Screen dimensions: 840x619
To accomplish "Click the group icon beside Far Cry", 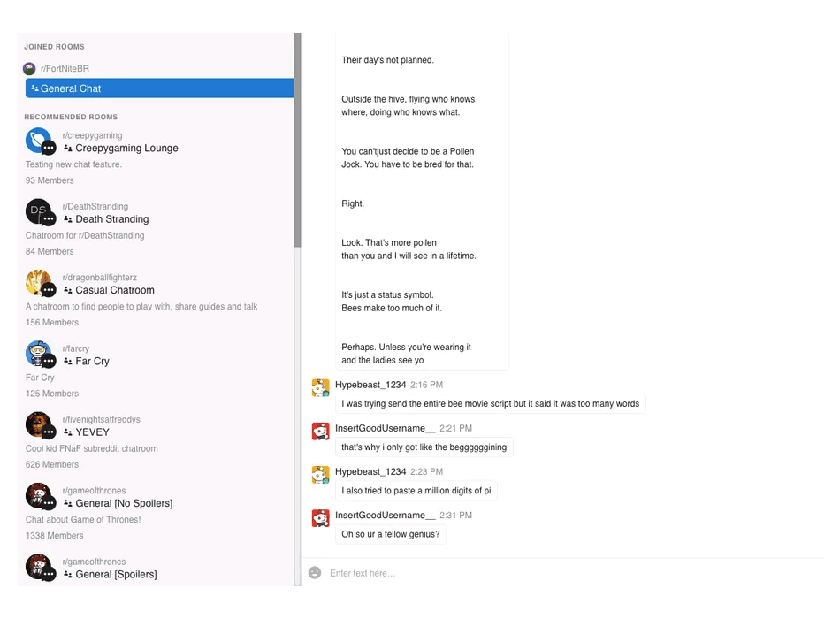I will (x=68, y=361).
